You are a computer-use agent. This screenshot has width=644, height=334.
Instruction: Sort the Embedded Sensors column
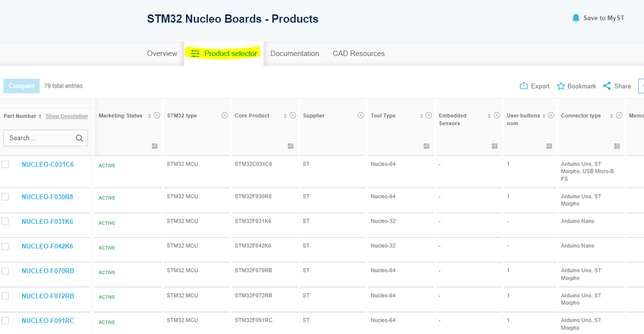[x=489, y=116]
